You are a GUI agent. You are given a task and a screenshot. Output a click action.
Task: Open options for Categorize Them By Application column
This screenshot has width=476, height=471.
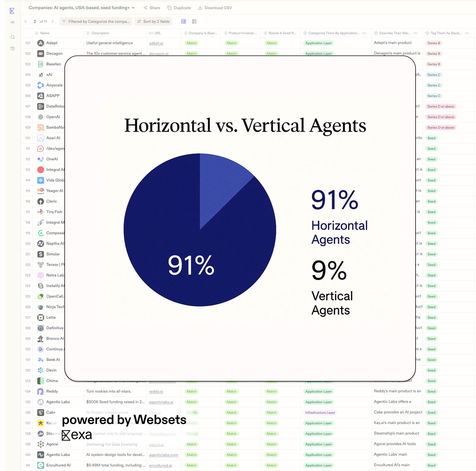(364, 33)
